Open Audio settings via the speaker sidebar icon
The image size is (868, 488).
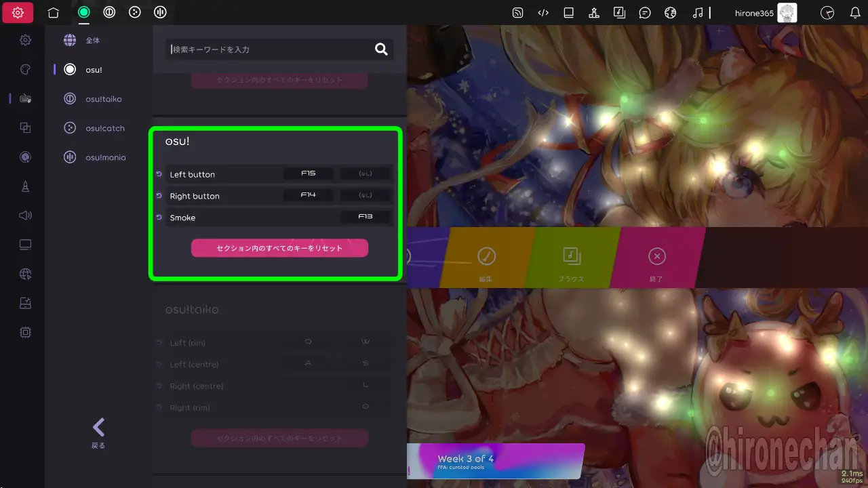(x=25, y=216)
